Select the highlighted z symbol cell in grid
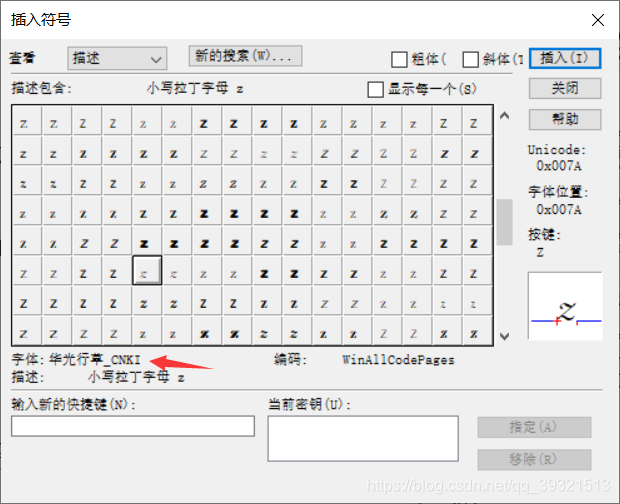Screen dimensions: 620x504 point(147,270)
